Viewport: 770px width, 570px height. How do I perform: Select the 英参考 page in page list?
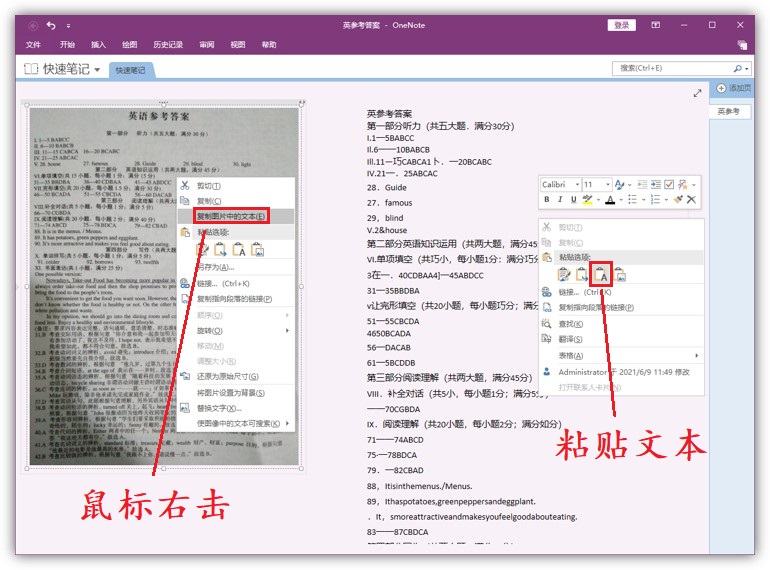(x=730, y=111)
